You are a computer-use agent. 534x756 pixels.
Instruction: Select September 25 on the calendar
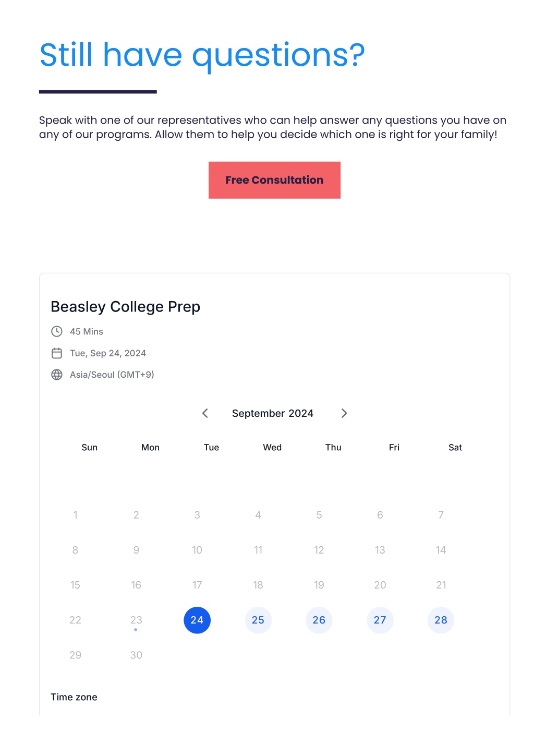pos(258,620)
